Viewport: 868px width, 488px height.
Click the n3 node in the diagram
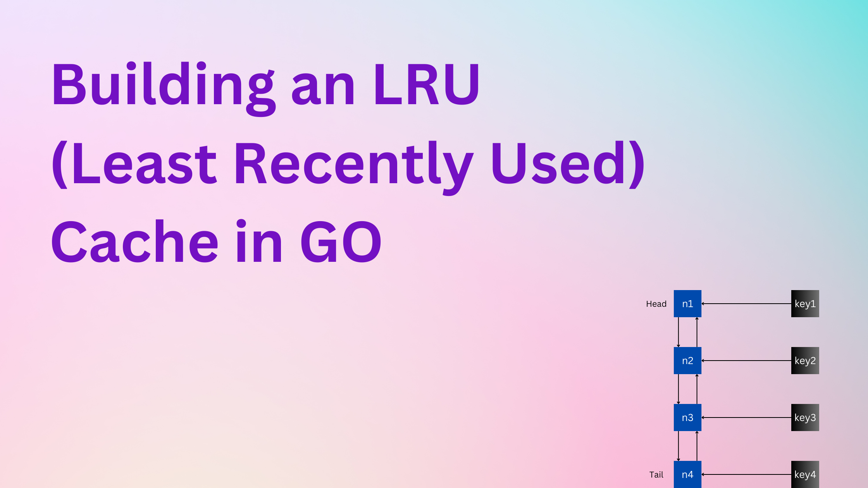[x=687, y=418]
